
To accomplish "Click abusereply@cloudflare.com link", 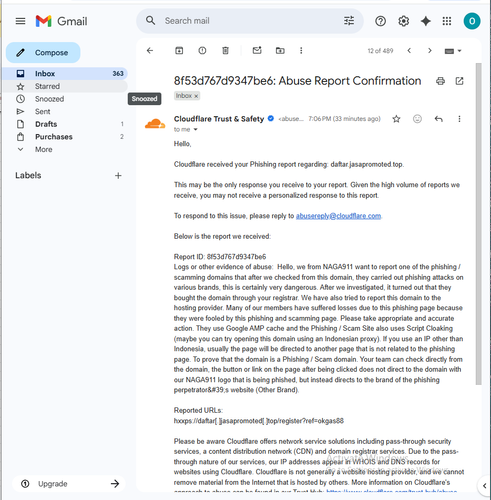I will pyautogui.click(x=338, y=216).
